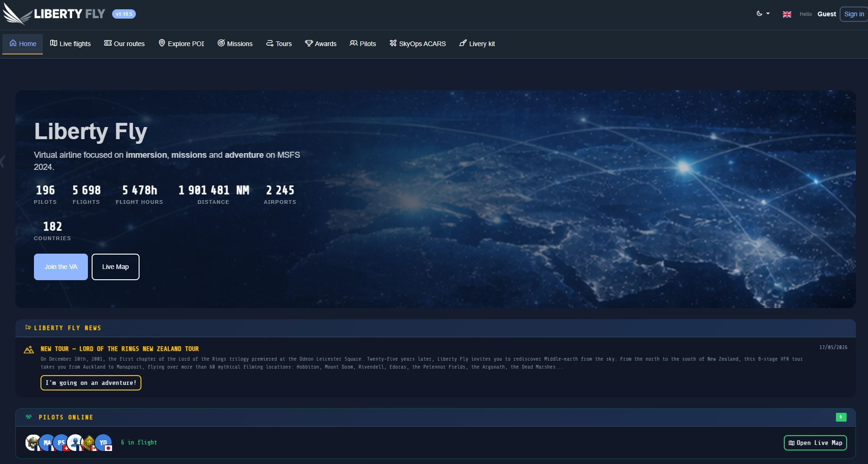
Task: Open the Awards menu item
Action: click(320, 44)
